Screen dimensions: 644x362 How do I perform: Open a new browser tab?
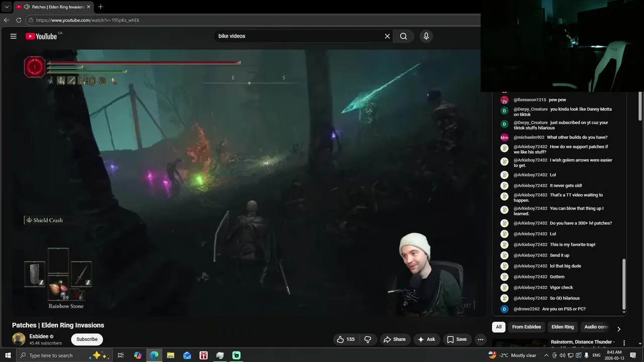coord(101,7)
